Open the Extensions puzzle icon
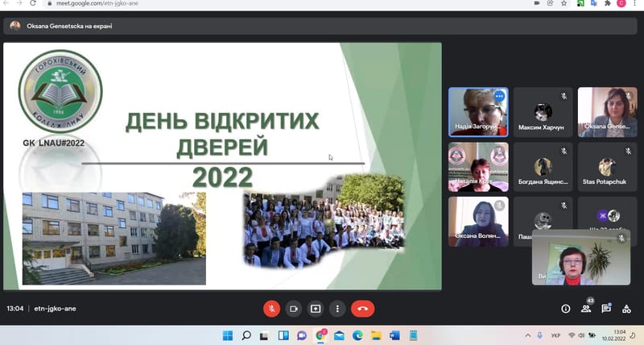This screenshot has width=644, height=345. tap(608, 3)
